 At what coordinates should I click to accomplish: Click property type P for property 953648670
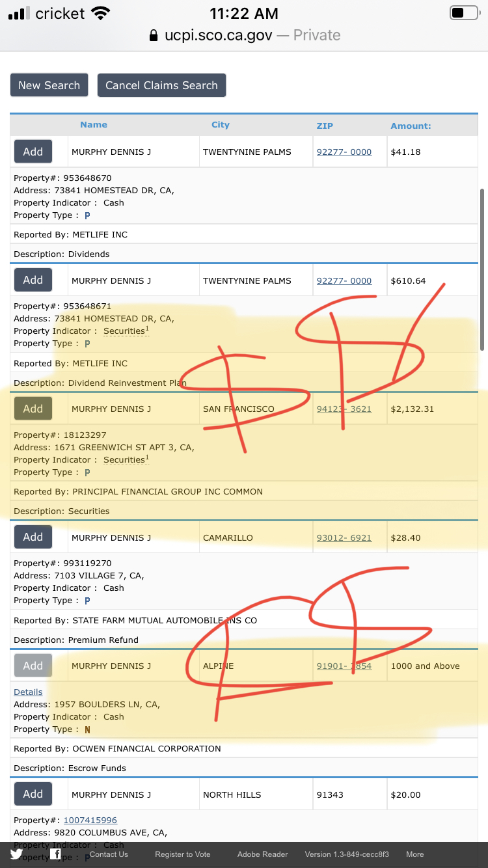point(87,215)
